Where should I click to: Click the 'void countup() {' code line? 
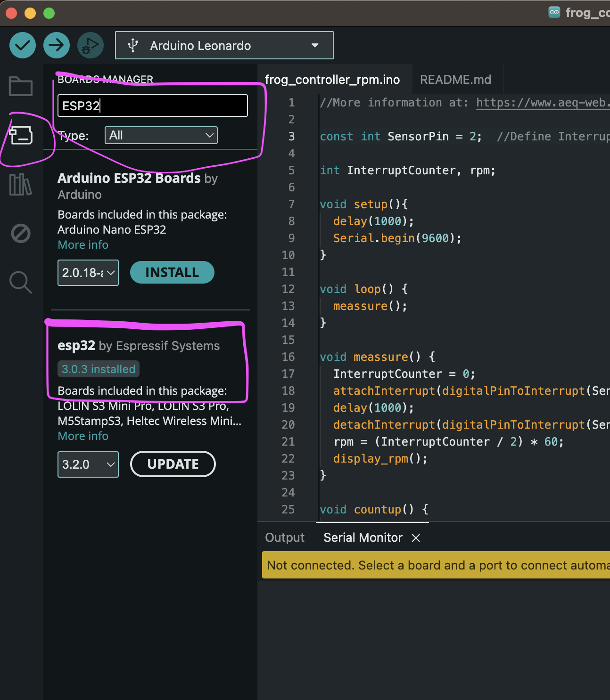[x=374, y=510]
